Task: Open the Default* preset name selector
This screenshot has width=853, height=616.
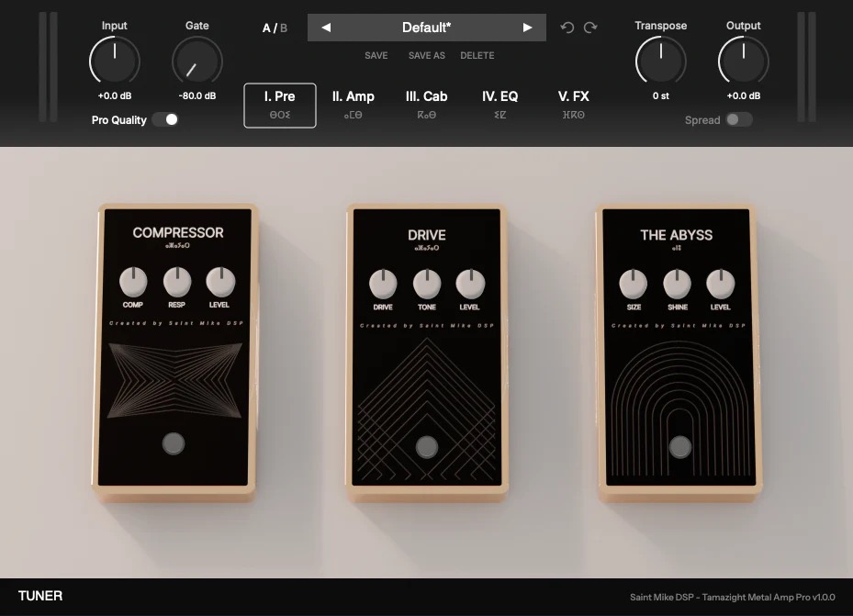Action: tap(426, 28)
